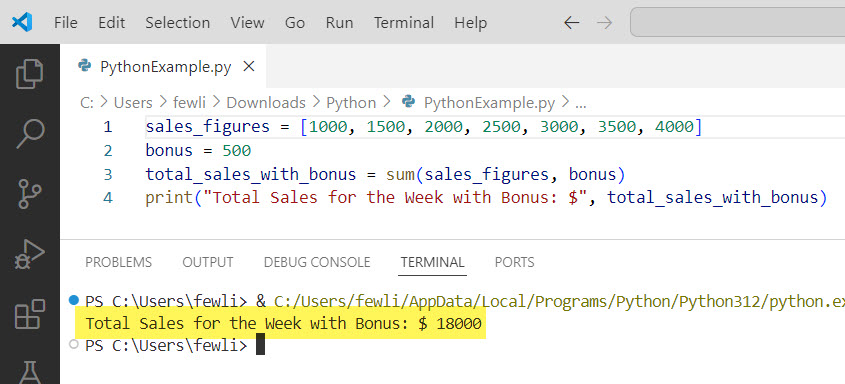Image resolution: width=845 pixels, height=384 pixels.
Task: Open the Extensions view
Action: coord(30,314)
